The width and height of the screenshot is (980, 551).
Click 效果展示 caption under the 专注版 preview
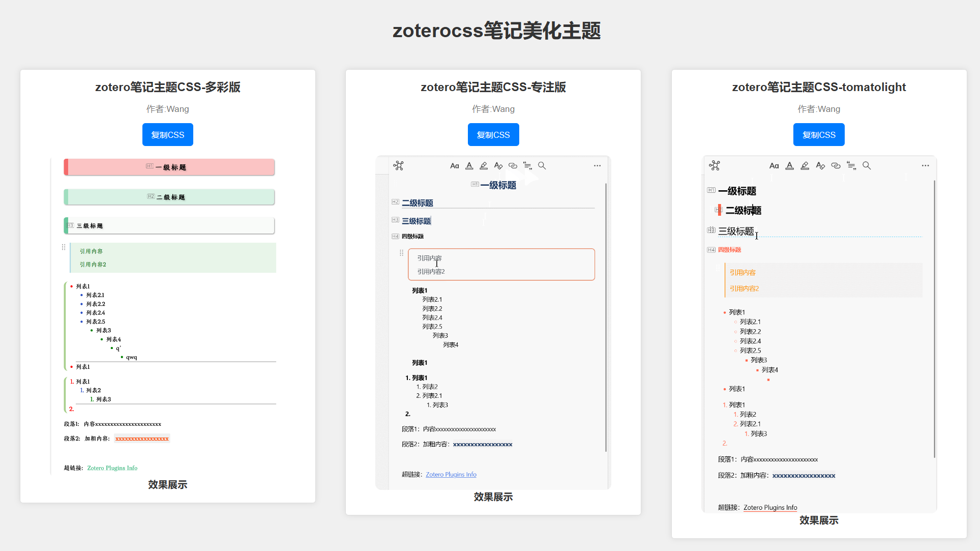click(x=493, y=497)
